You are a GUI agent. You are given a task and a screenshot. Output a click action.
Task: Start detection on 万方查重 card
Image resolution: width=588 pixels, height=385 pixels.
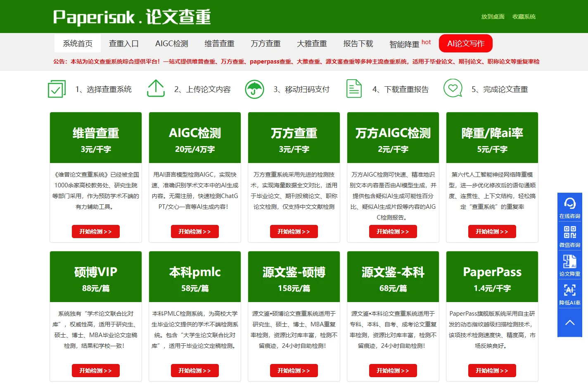click(294, 231)
